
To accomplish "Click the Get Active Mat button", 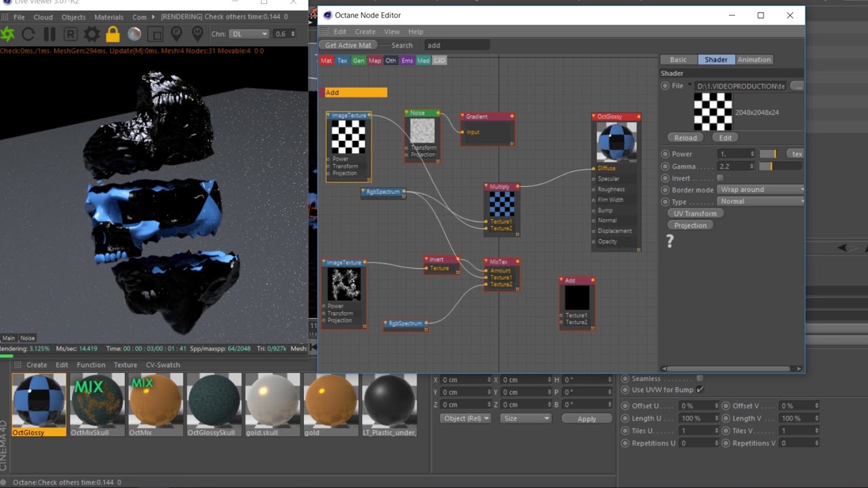I will pyautogui.click(x=348, y=45).
